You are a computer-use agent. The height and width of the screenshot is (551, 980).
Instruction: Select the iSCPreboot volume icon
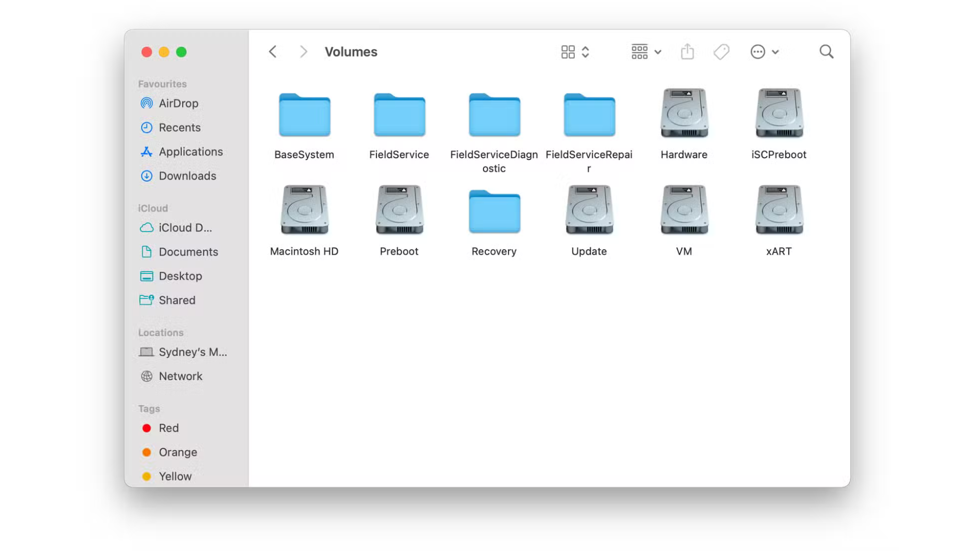click(x=779, y=113)
